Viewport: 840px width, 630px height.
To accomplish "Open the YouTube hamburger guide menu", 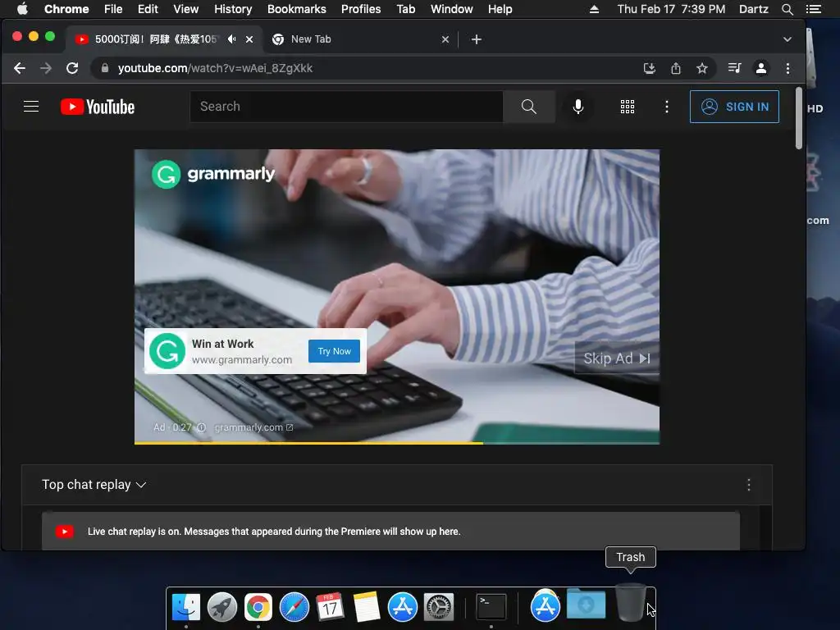I will (x=31, y=107).
